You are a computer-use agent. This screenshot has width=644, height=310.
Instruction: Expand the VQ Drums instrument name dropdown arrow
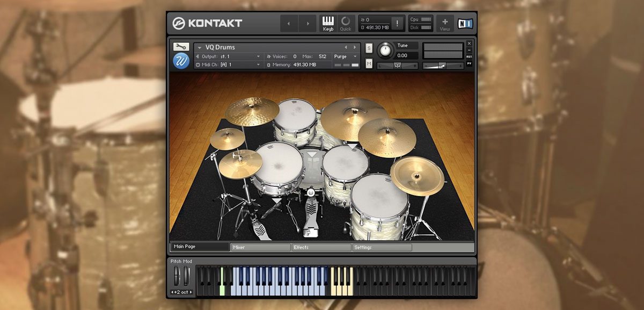pos(200,47)
